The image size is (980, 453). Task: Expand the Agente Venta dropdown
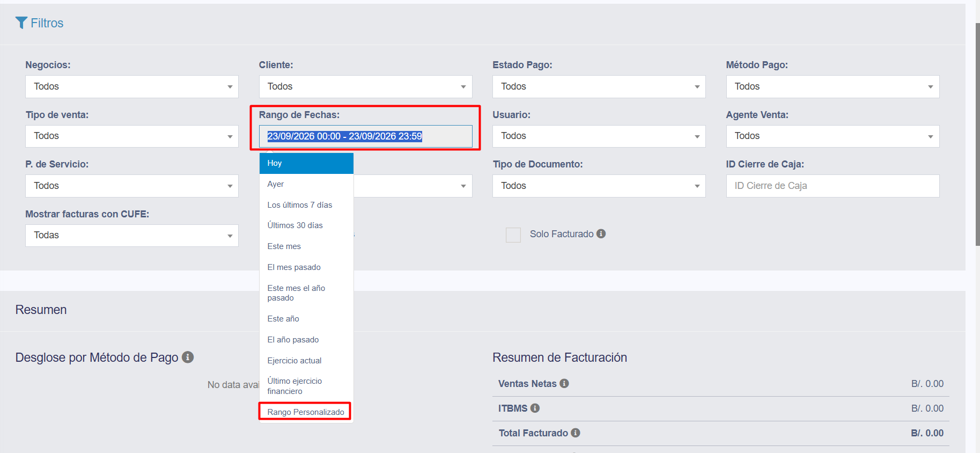(832, 136)
